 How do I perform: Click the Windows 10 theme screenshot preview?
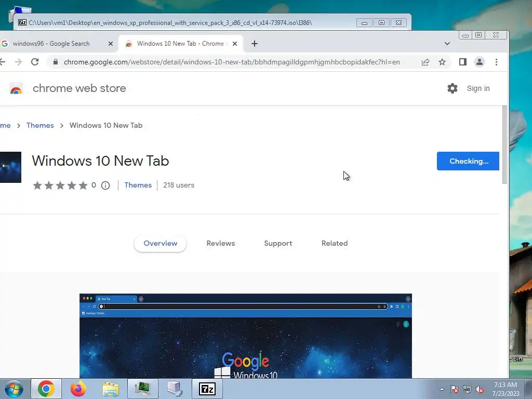coord(246,336)
